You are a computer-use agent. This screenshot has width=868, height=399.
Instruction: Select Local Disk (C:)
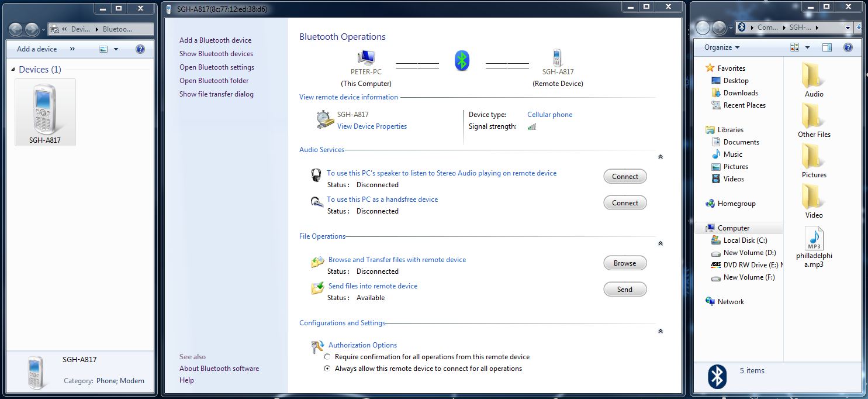pyautogui.click(x=739, y=240)
